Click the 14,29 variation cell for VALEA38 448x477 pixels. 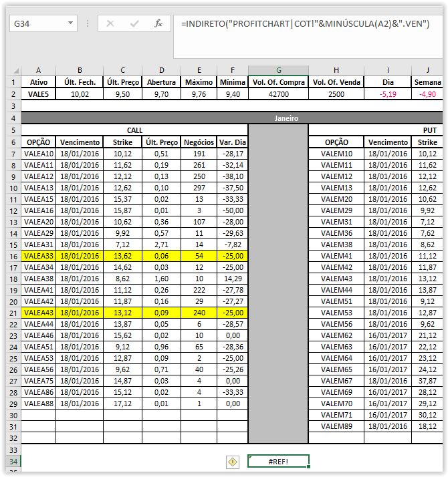coord(233,279)
